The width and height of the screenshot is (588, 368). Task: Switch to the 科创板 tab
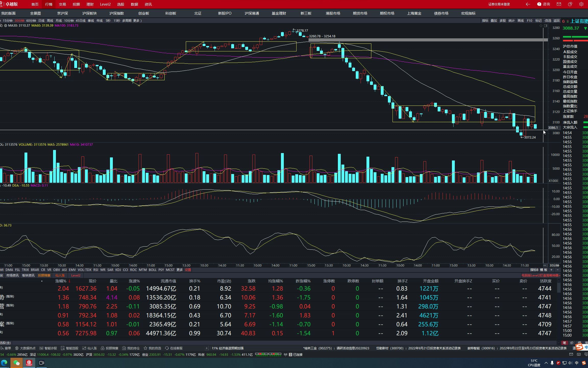click(x=171, y=13)
